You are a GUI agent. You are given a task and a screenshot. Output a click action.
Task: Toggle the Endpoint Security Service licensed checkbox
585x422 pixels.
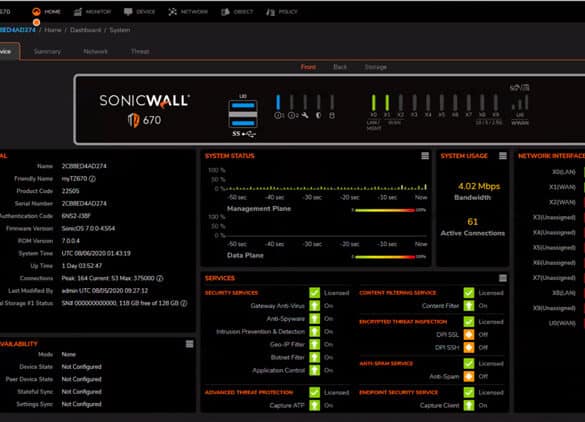pos(469,393)
